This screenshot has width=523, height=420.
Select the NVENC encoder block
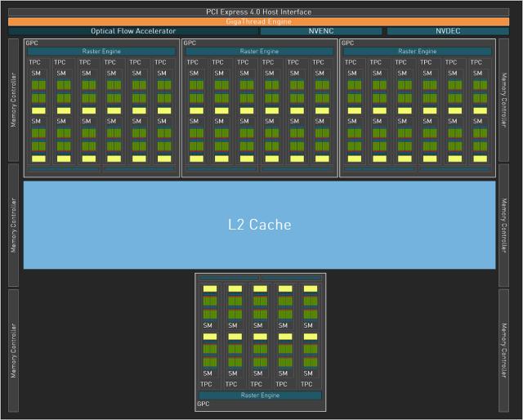pos(321,31)
